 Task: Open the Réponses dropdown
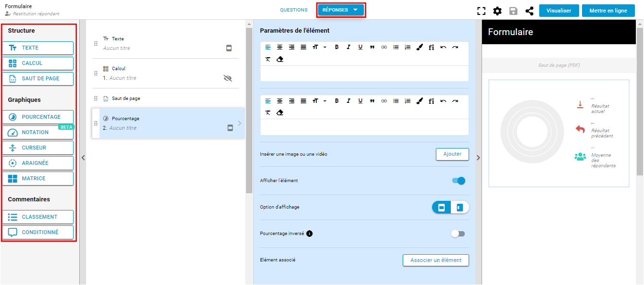(x=341, y=10)
